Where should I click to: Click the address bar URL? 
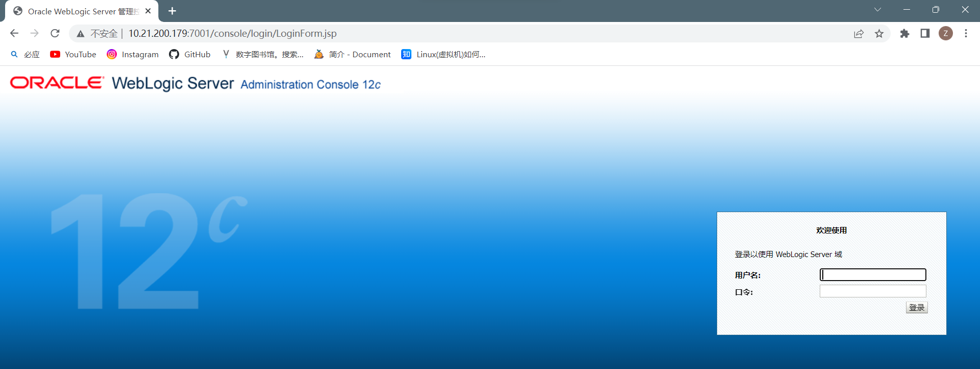point(232,33)
